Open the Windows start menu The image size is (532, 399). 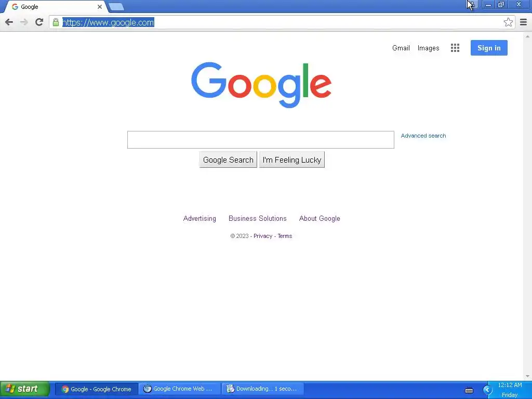tap(25, 389)
